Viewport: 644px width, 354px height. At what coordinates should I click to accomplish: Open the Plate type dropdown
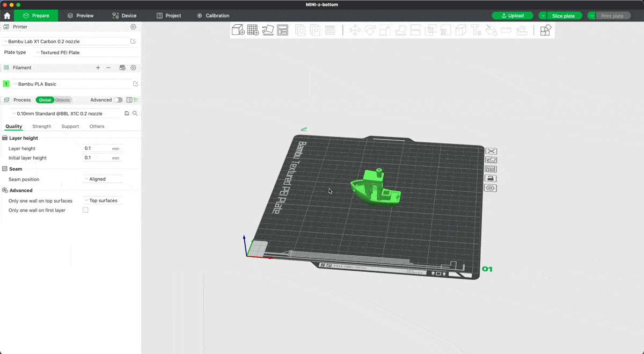click(x=86, y=53)
